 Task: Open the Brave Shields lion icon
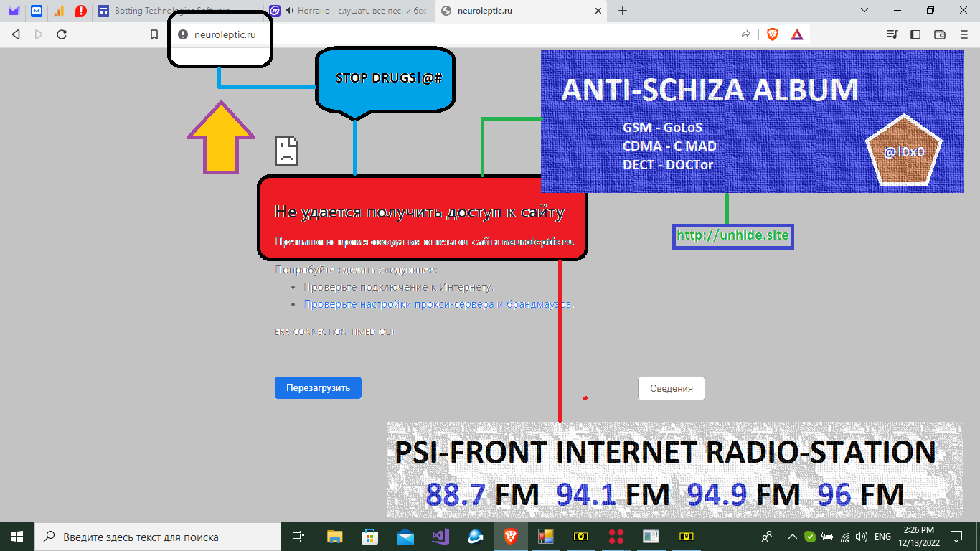coord(773,34)
